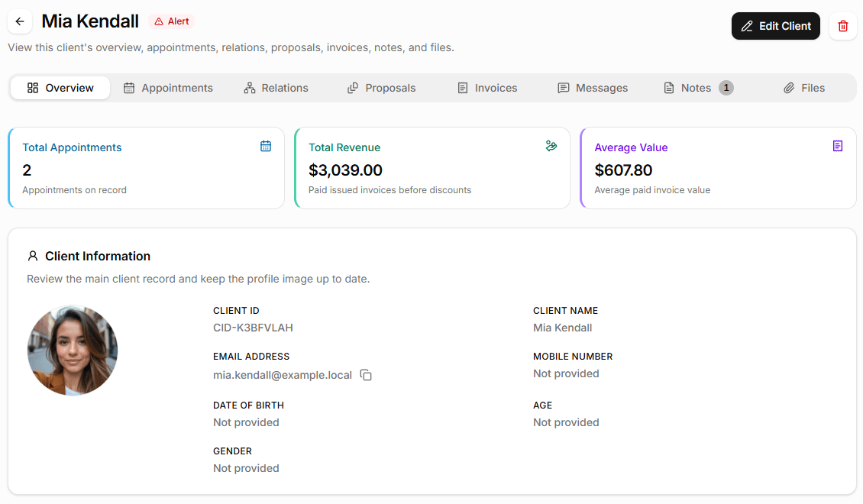Click the Total Revenue heading
863x504 pixels.
tap(344, 147)
